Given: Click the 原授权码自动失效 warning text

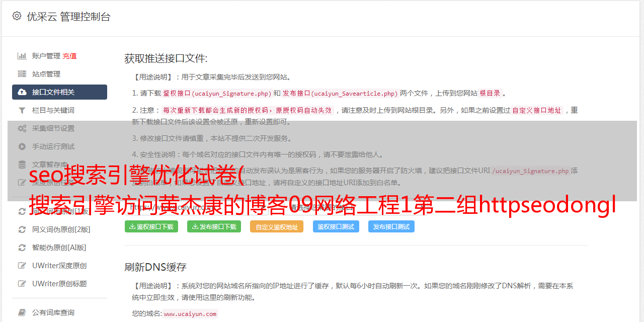Looking at the screenshot, I should click(304, 110).
